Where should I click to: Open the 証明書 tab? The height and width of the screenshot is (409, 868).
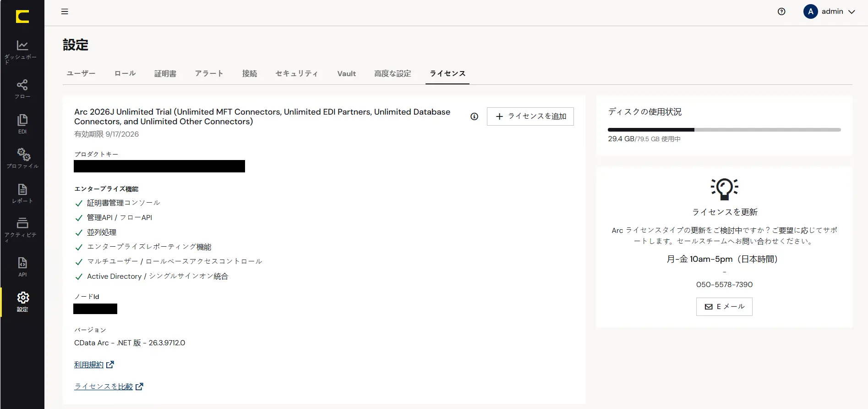coord(165,73)
